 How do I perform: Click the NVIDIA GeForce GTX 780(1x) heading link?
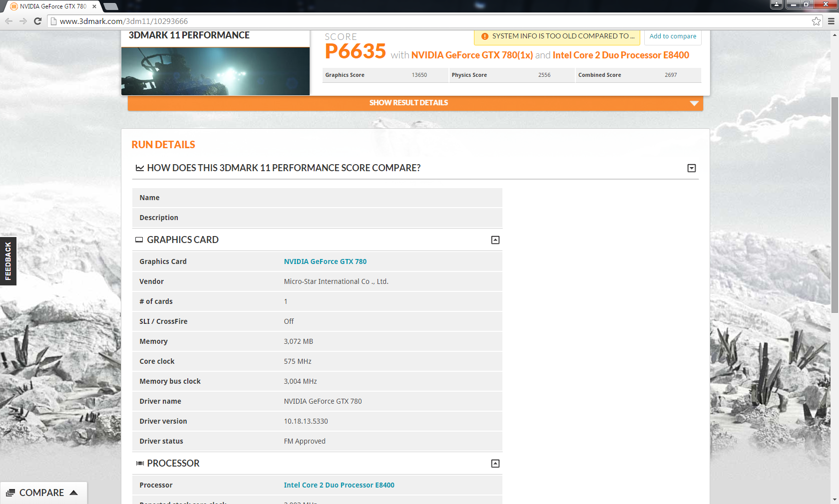pyautogui.click(x=472, y=55)
